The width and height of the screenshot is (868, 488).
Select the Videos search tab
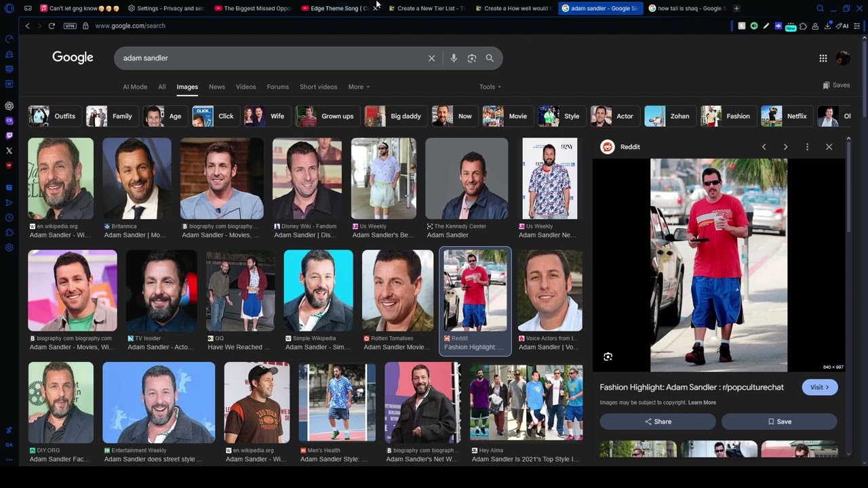(x=246, y=87)
